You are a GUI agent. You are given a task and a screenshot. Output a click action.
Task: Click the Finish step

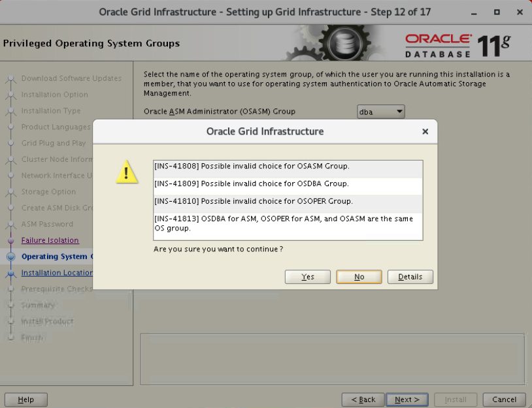coord(32,337)
